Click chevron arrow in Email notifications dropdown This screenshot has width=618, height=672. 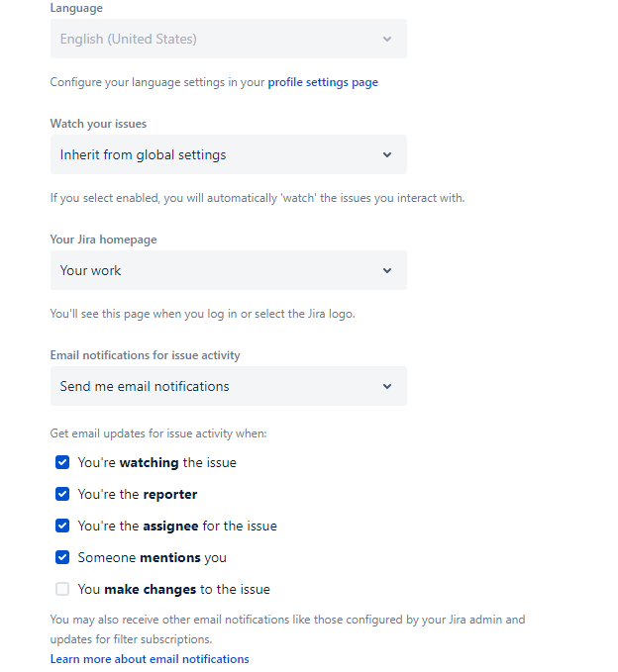(x=387, y=386)
